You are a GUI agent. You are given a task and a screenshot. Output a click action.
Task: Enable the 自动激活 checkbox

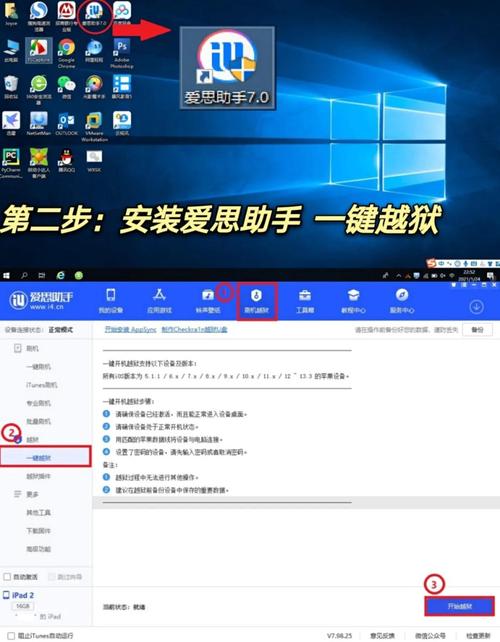coord(7,576)
